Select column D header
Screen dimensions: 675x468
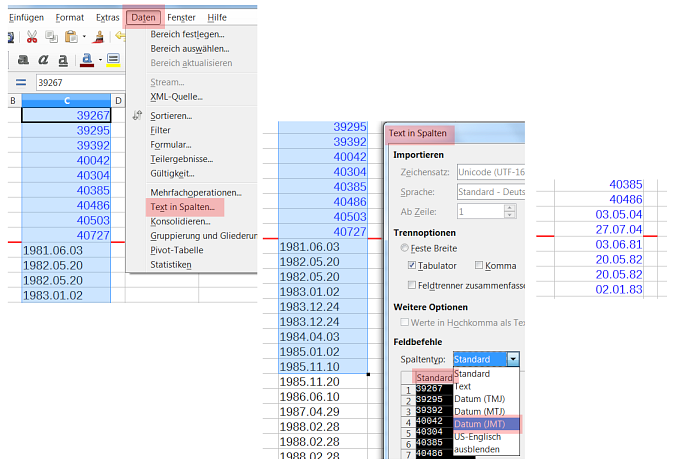(118, 100)
